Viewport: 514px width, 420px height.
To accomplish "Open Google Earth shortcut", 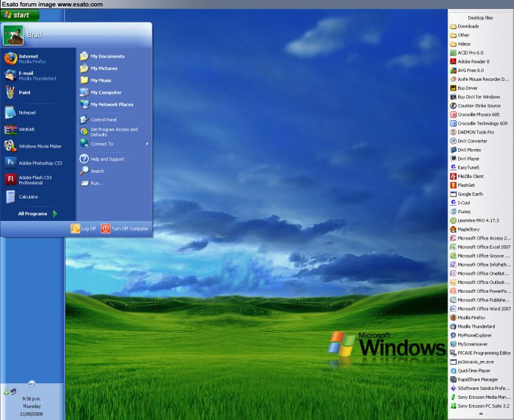I will click(466, 194).
